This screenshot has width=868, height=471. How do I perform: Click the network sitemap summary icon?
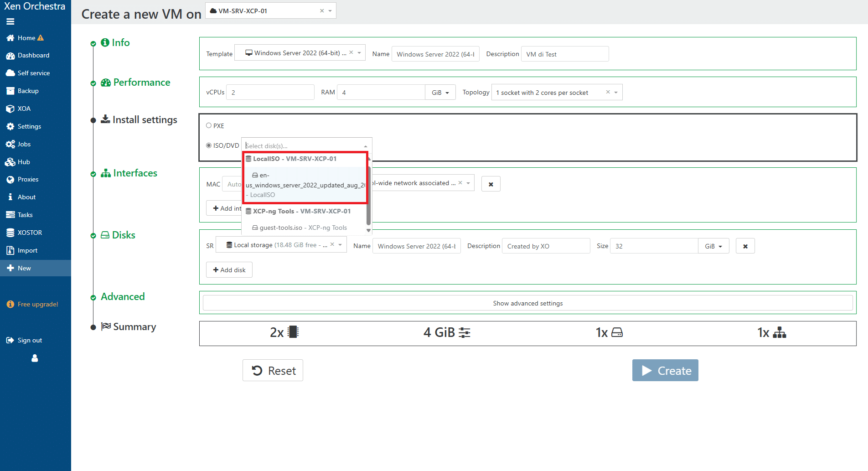coord(780,332)
